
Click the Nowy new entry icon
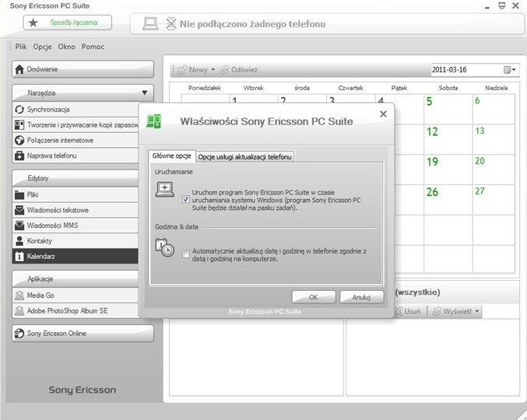(182, 70)
